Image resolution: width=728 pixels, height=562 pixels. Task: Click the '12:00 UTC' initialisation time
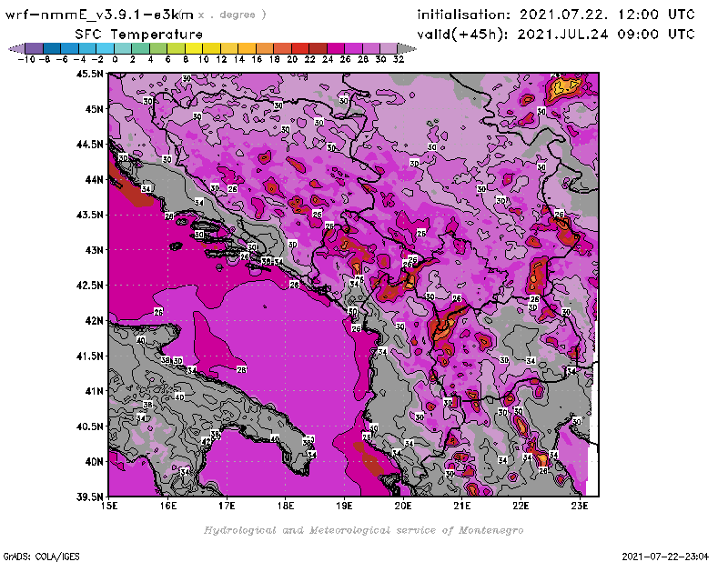coord(656,15)
